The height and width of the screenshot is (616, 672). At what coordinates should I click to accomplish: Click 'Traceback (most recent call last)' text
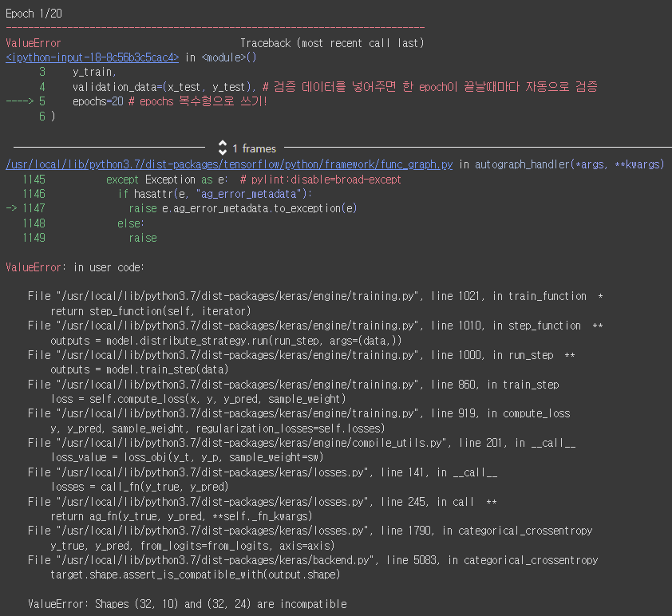tap(332, 43)
